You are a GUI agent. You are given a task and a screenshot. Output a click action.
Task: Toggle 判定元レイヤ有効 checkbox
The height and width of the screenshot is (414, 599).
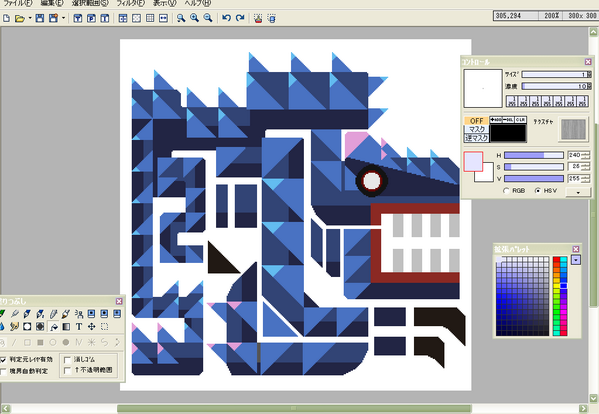(x=3, y=359)
